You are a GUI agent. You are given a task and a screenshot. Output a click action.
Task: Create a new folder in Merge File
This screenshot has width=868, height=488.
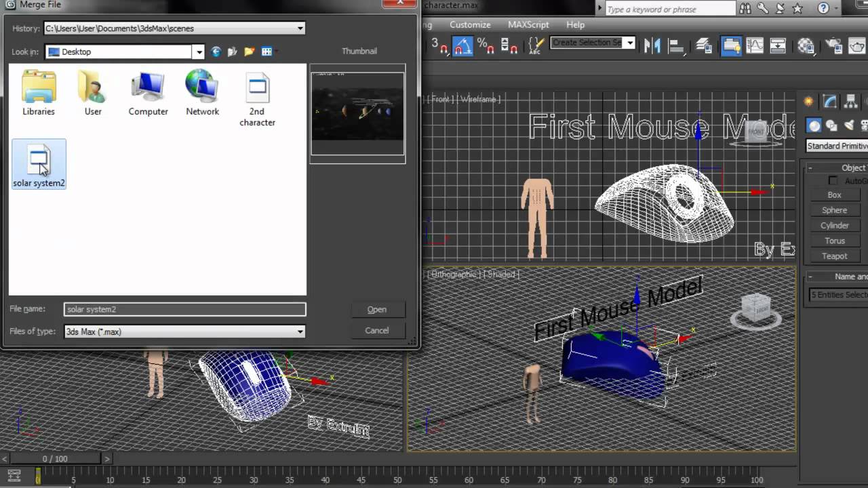pyautogui.click(x=250, y=52)
